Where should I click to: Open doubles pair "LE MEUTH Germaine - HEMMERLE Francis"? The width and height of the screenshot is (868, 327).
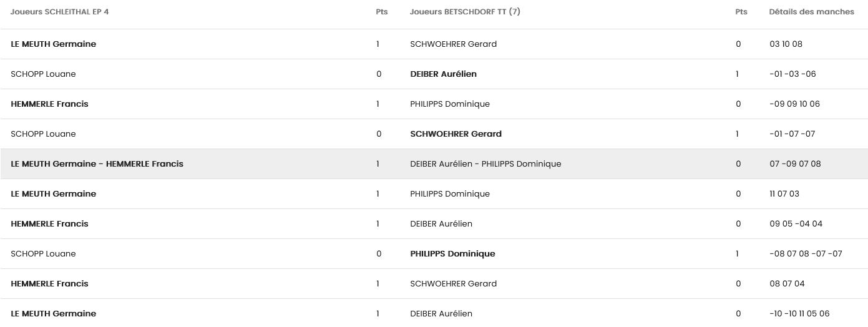coord(97,164)
